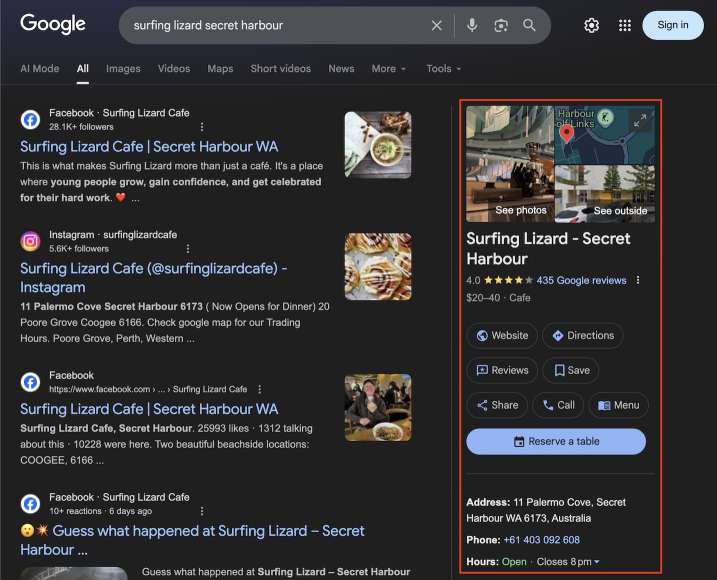This screenshot has width=717, height=580.
Task: Switch to the Images tab
Action: pos(123,69)
